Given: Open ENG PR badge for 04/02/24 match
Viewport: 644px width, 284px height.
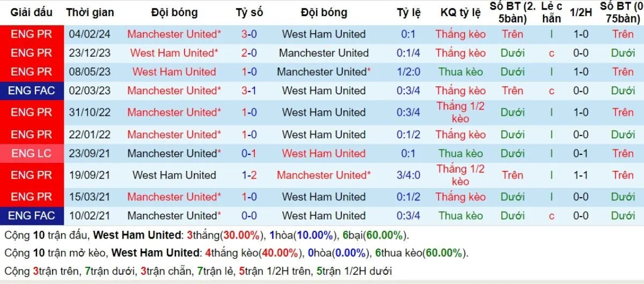Looking at the screenshot, I should click(32, 34).
